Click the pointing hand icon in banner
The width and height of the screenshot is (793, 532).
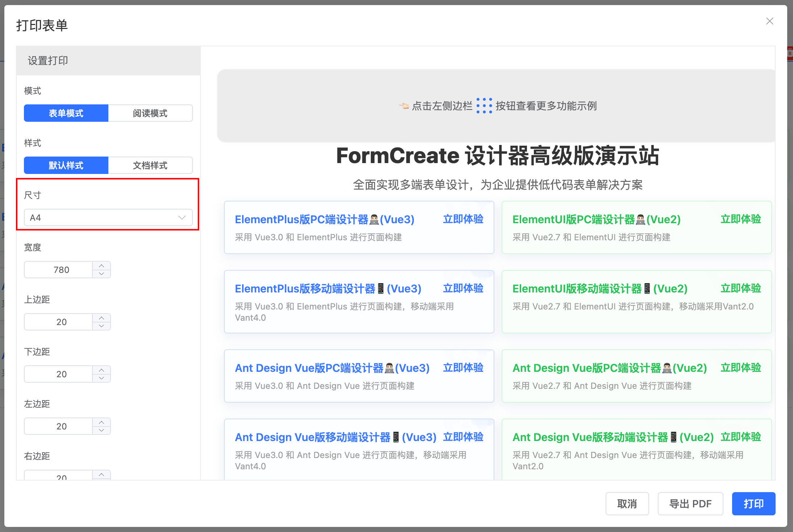point(404,106)
